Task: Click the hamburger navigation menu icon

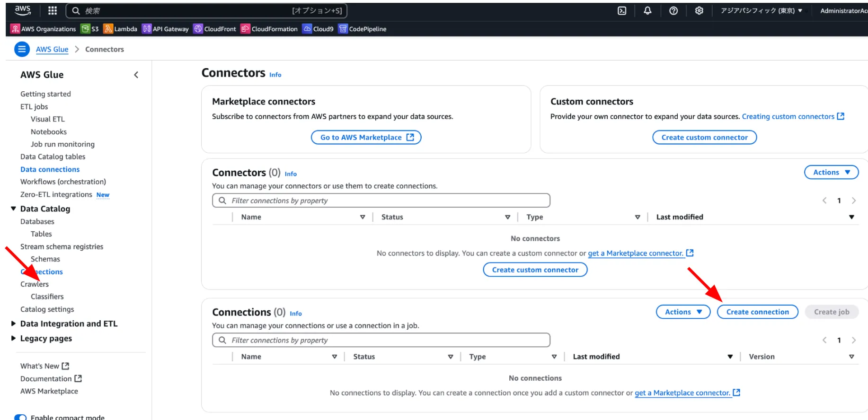Action: 22,49
